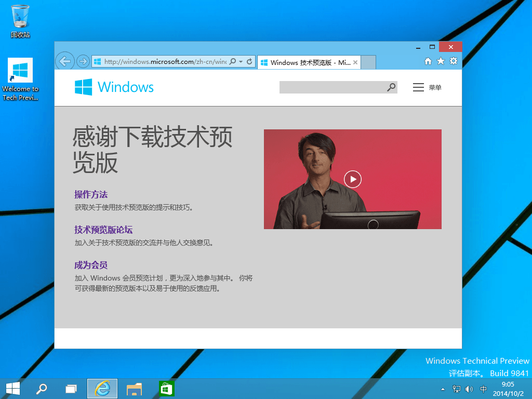532x399 pixels.
Task: Open Favorites with the star icon
Action: [441, 61]
